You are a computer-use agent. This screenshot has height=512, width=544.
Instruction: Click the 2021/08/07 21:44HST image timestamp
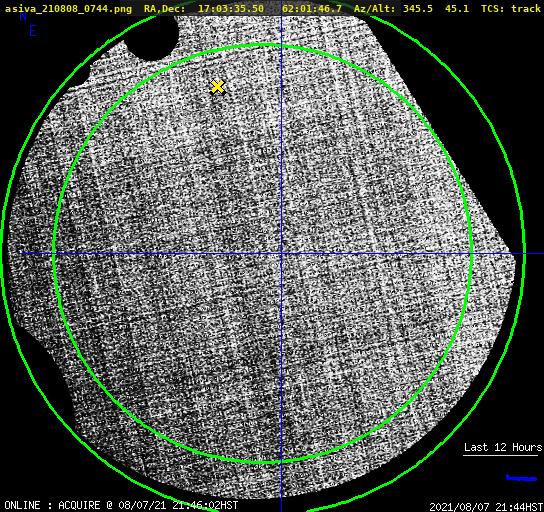pos(486,507)
